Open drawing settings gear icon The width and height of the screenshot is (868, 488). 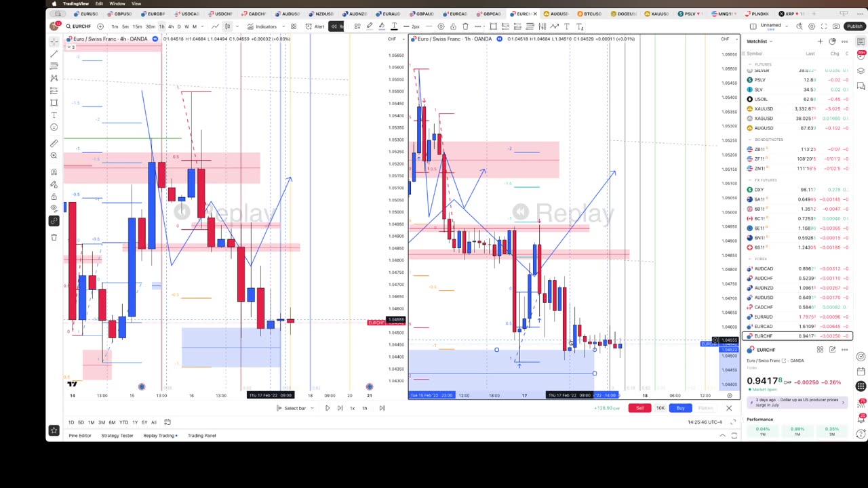point(441,26)
